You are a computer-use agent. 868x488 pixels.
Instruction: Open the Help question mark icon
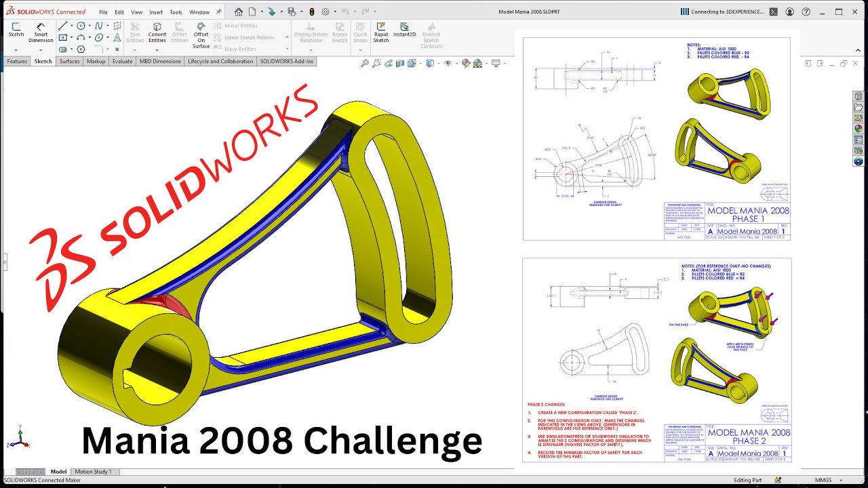(x=806, y=12)
